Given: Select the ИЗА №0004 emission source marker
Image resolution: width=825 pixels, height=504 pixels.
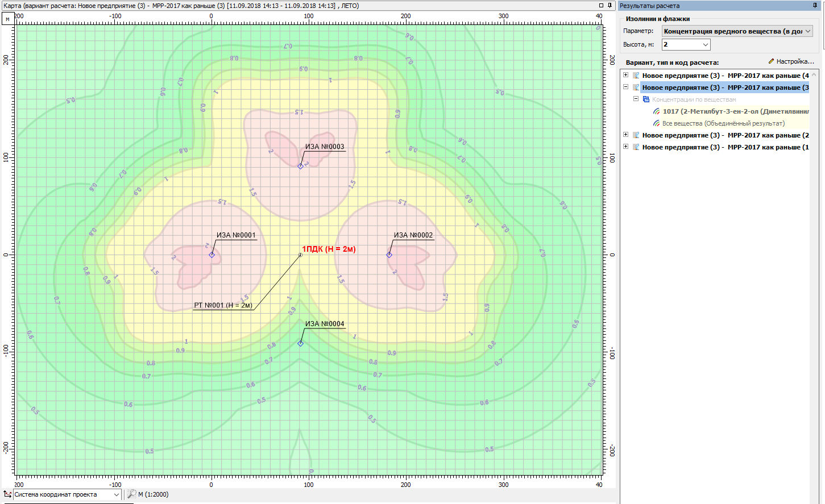Looking at the screenshot, I should pos(301,343).
